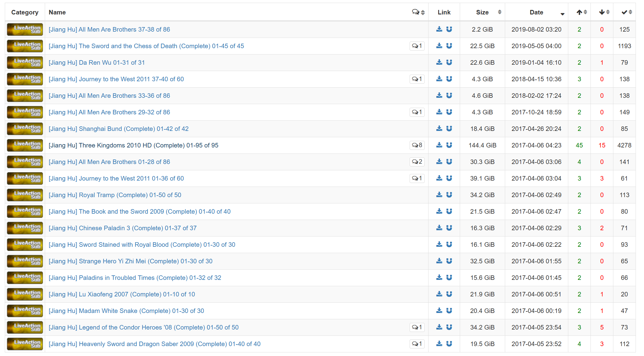Screen dimensions: 644x356
Task: Download torrent file for Da Ren Wu
Action: tap(439, 62)
